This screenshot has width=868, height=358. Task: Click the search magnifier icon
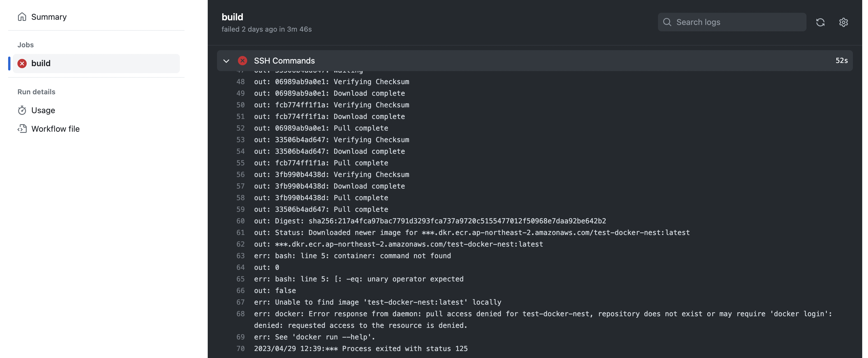[x=667, y=22]
